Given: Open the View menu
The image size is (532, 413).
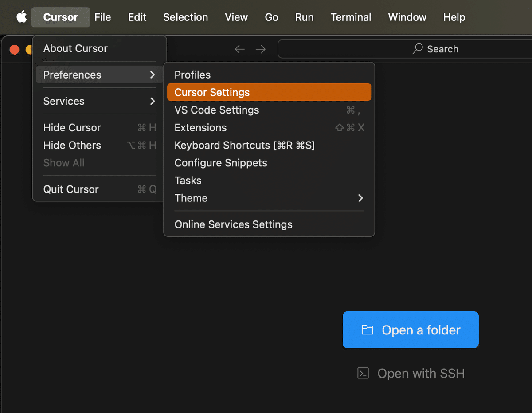Looking at the screenshot, I should [236, 17].
